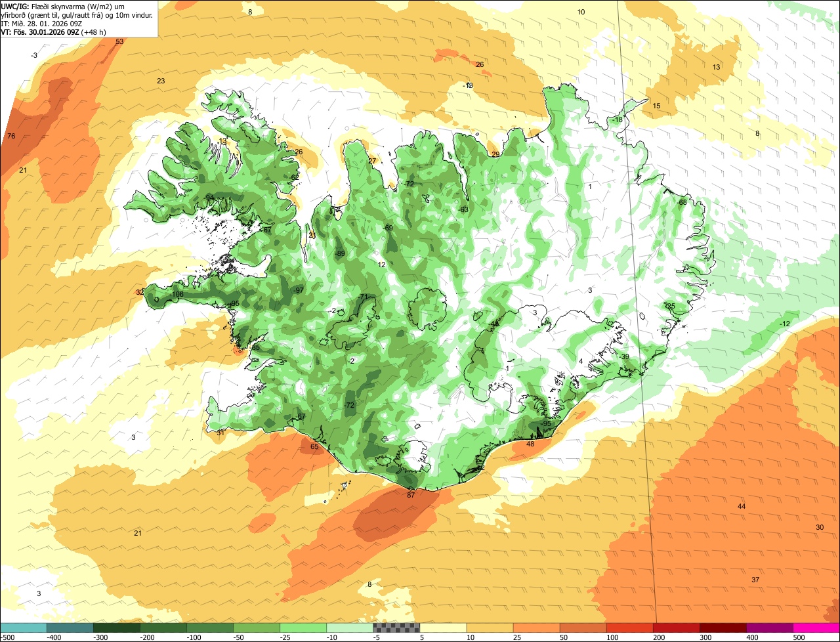
Task: Click the map value -71 near Langjökull glacier
Action: tap(363, 297)
